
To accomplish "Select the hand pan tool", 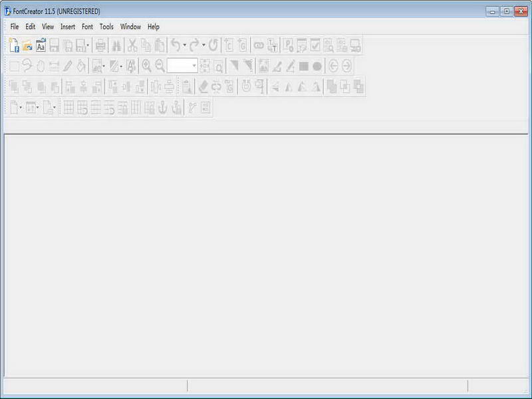I will click(x=41, y=66).
